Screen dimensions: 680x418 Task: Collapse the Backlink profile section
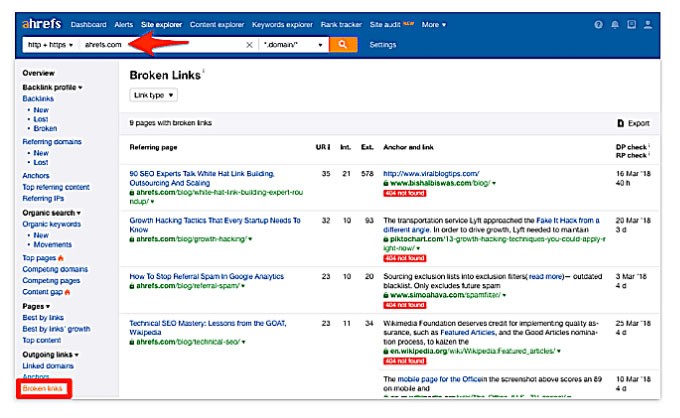(x=52, y=87)
